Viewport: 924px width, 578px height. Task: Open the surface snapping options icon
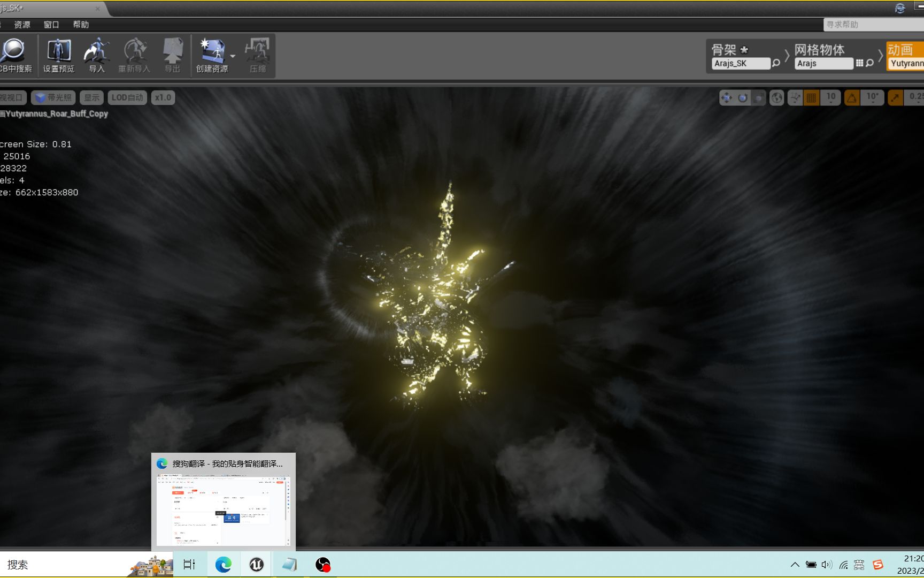click(795, 97)
